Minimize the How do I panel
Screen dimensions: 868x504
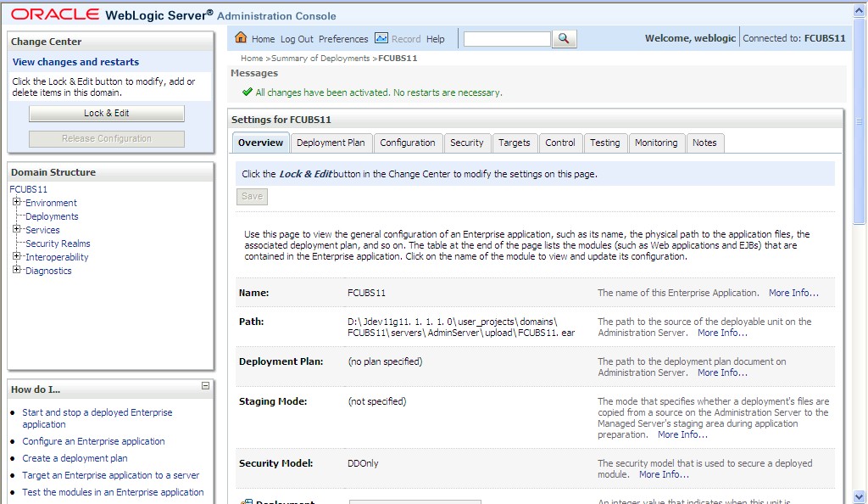click(205, 386)
